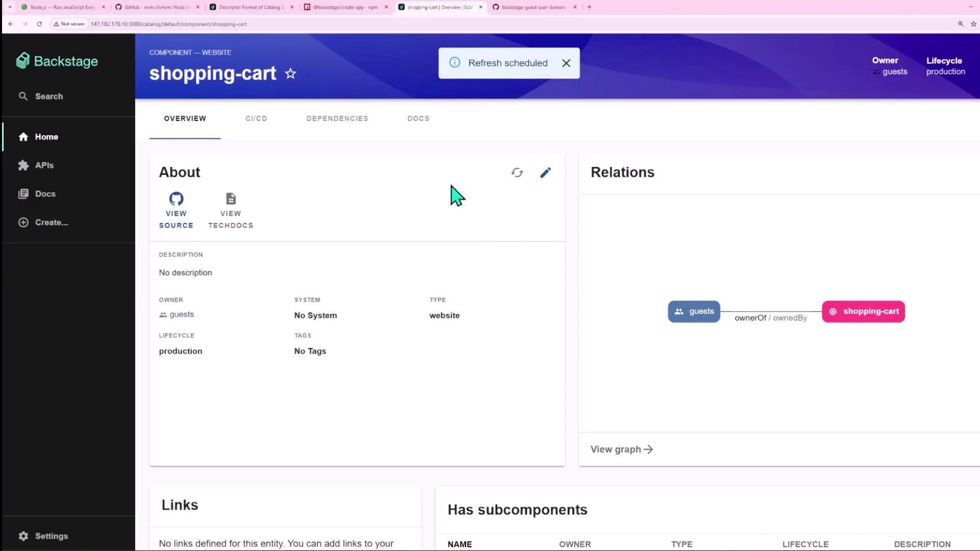Click guests node in Relations graph
Image resolution: width=980 pixels, height=551 pixels.
[694, 312]
